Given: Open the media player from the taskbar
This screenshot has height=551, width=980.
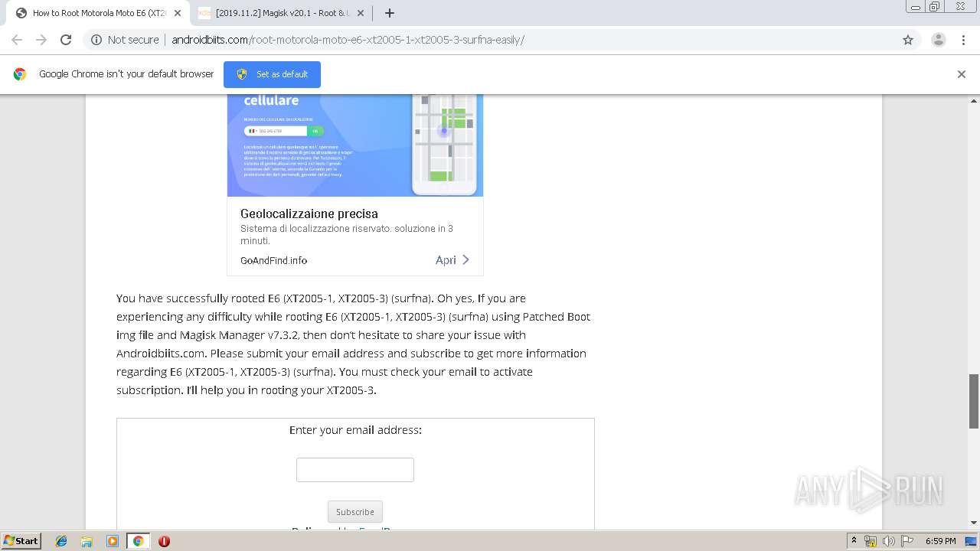Looking at the screenshot, I should click(113, 541).
